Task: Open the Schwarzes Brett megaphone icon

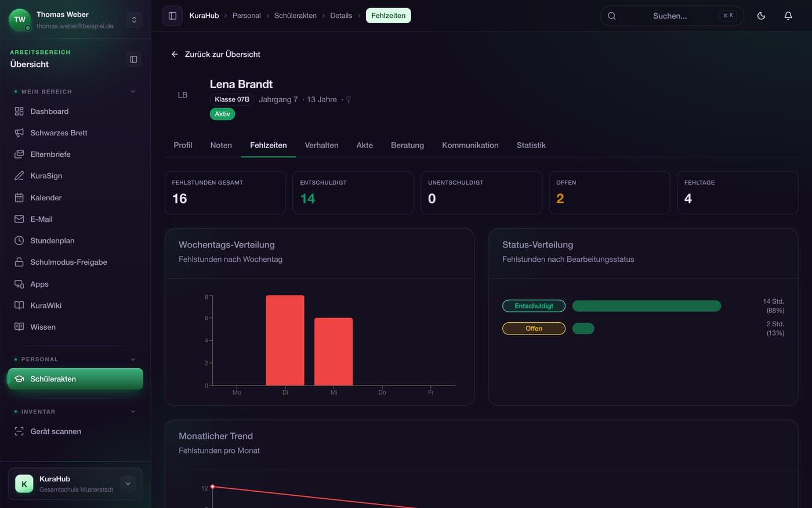Action: 19,133
